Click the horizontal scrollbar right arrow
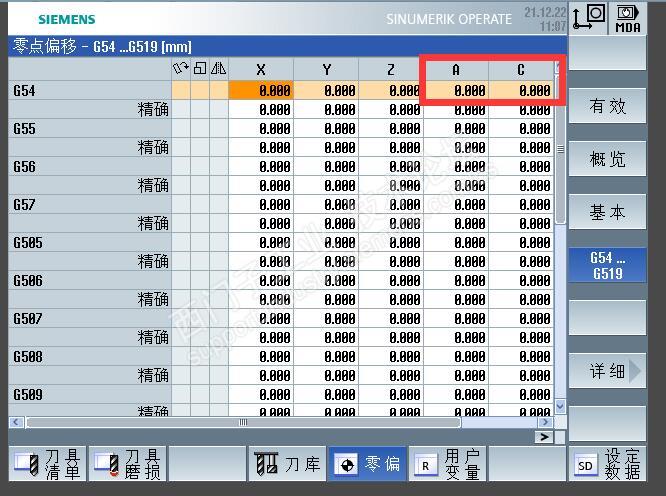666x496 pixels. (545, 422)
